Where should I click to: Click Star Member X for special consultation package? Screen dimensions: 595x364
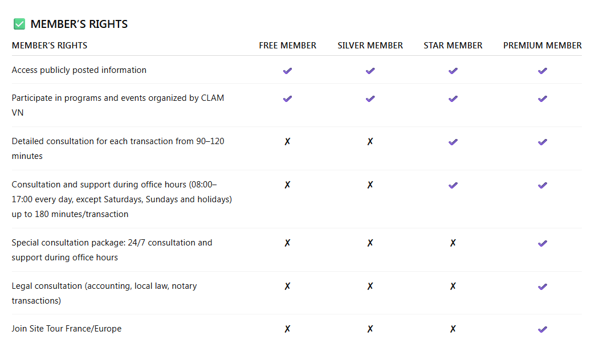[453, 243]
